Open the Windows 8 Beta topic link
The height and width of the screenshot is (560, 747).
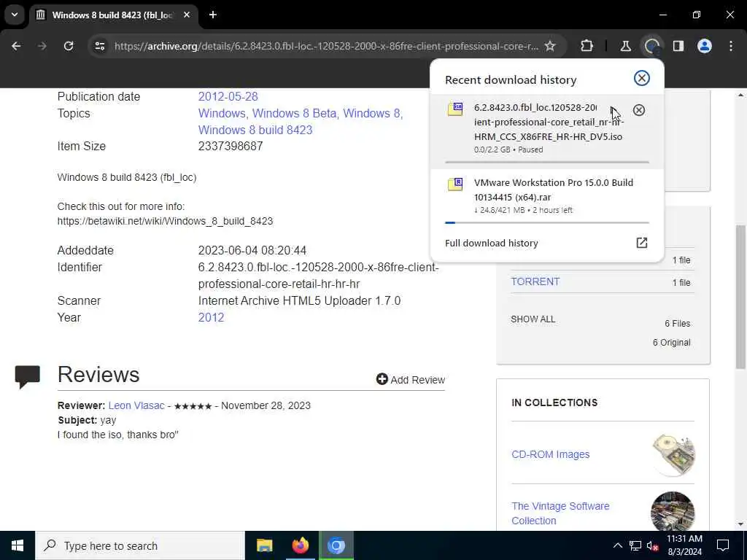pyautogui.click(x=294, y=113)
